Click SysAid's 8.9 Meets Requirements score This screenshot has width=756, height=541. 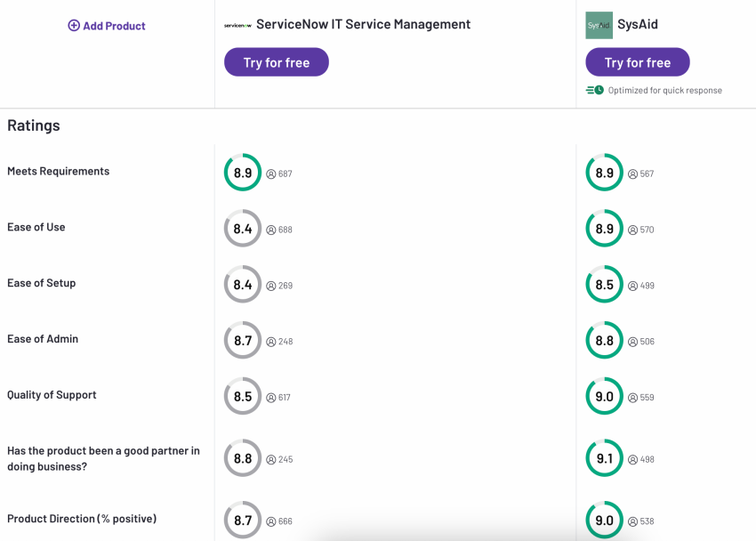pyautogui.click(x=604, y=173)
